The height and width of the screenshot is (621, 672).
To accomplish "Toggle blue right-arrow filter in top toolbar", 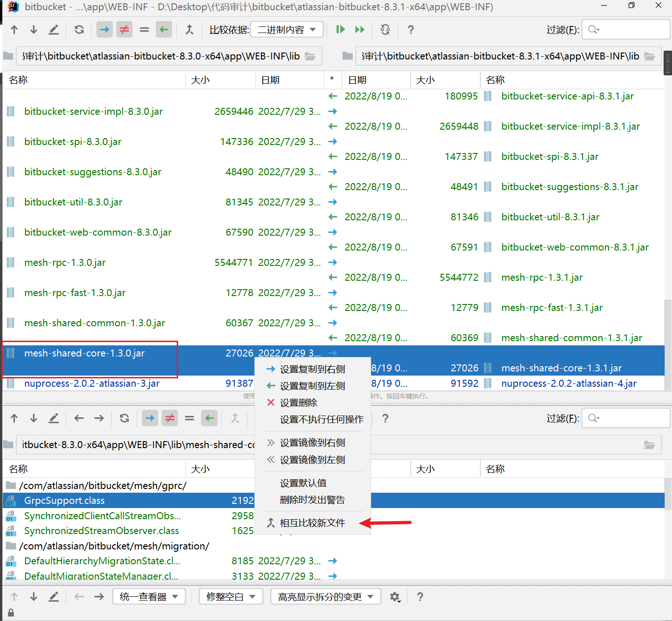I will [x=105, y=30].
